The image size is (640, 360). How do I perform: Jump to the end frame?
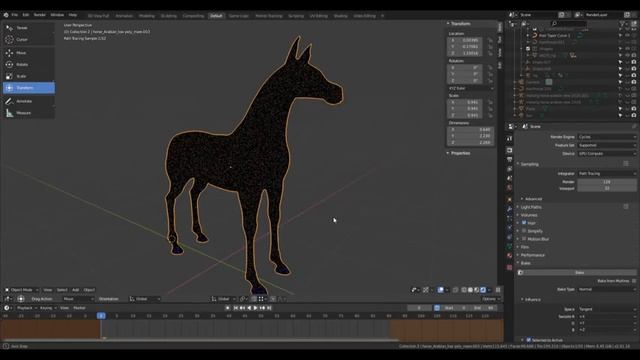269,308
